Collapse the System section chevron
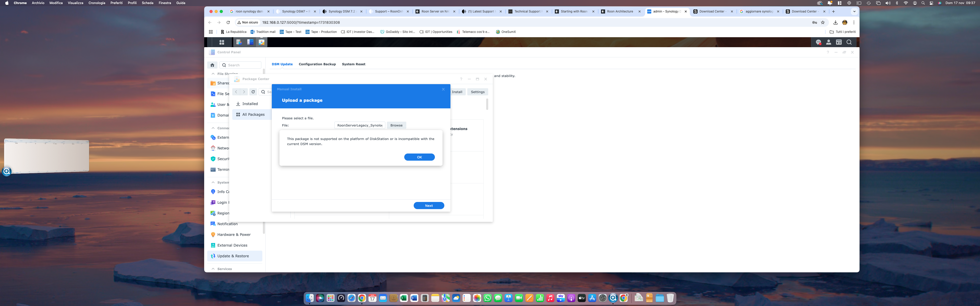 coord(213,183)
